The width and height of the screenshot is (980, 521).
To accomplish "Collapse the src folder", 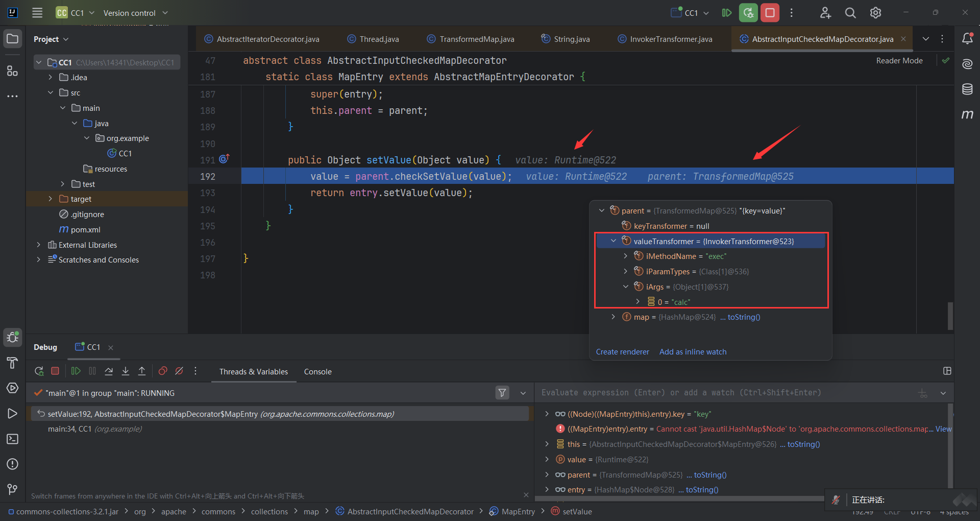I will (x=50, y=93).
